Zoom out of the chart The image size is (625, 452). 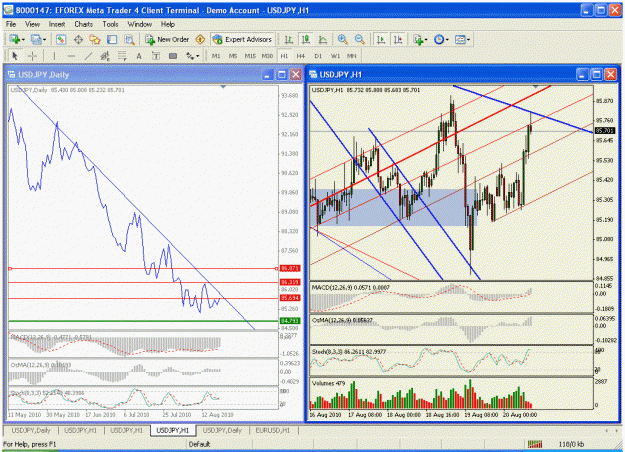click(x=360, y=39)
